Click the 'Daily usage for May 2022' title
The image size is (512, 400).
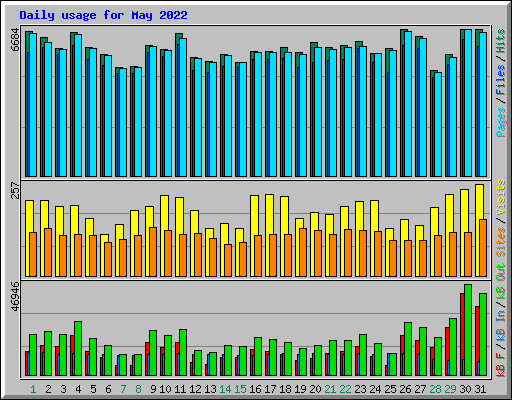pos(103,15)
